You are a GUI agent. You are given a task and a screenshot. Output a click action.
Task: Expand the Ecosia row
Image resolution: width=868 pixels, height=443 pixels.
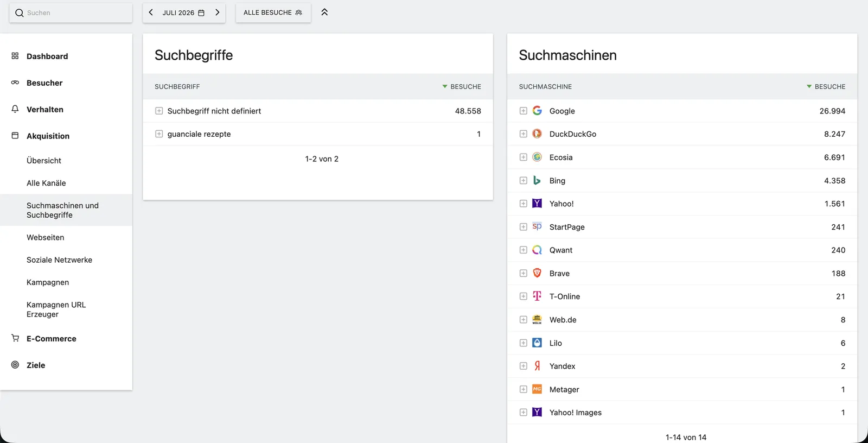pos(523,157)
